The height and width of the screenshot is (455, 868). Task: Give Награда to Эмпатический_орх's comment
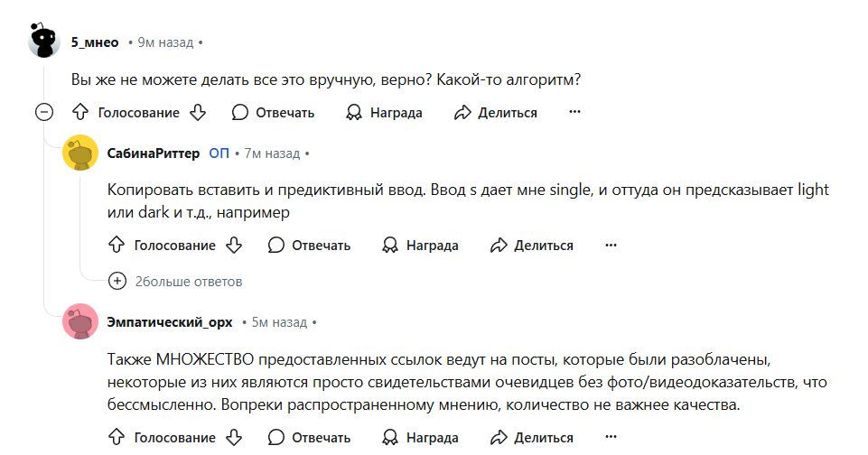(421, 437)
